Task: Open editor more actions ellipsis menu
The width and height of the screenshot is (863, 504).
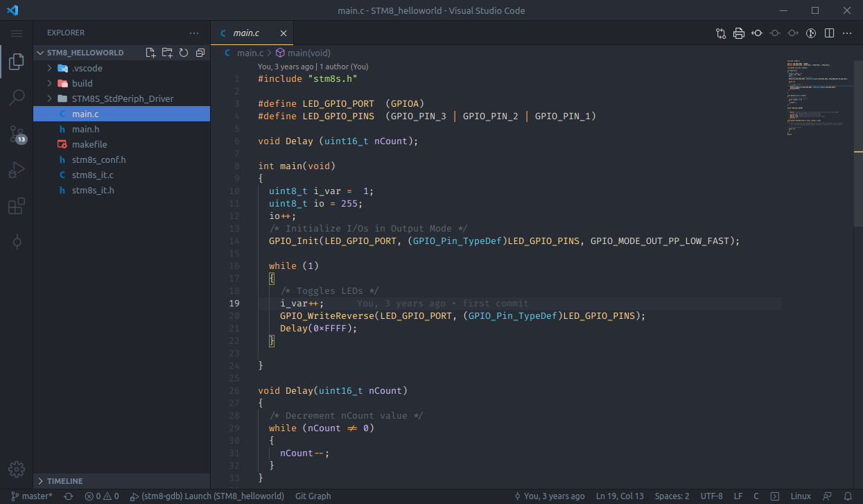Action: point(847,33)
